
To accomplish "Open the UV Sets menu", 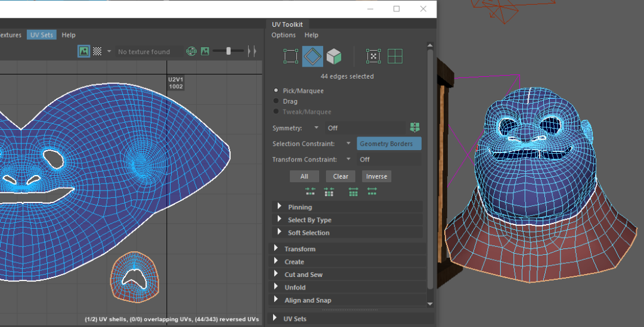I will click(x=41, y=35).
